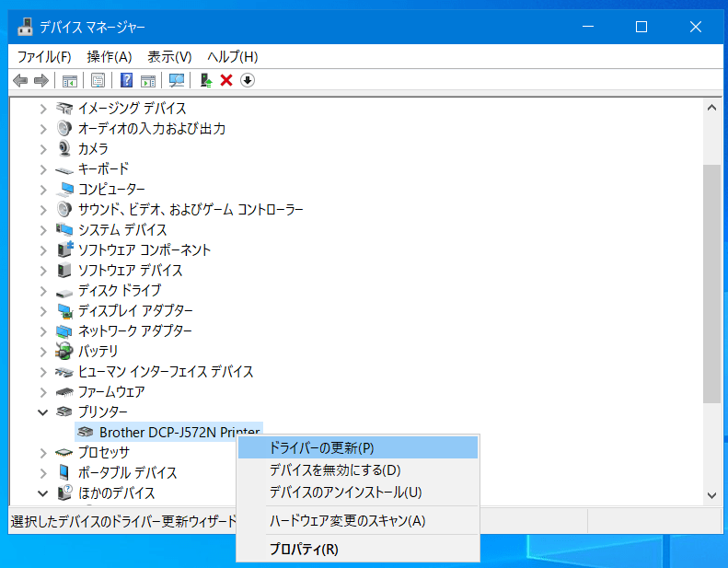Click the scan for hardware changes monitor icon
The width and height of the screenshot is (728, 568).
pyautogui.click(x=177, y=81)
